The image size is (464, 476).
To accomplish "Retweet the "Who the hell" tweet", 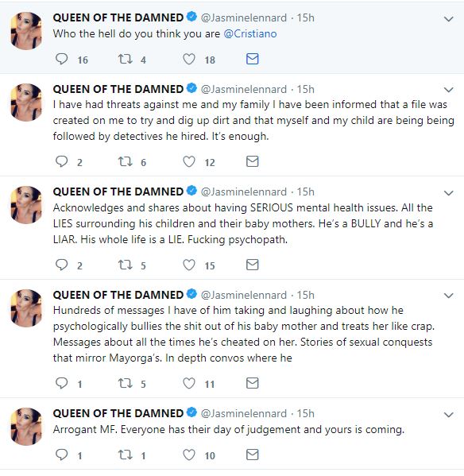I will click(125, 59).
